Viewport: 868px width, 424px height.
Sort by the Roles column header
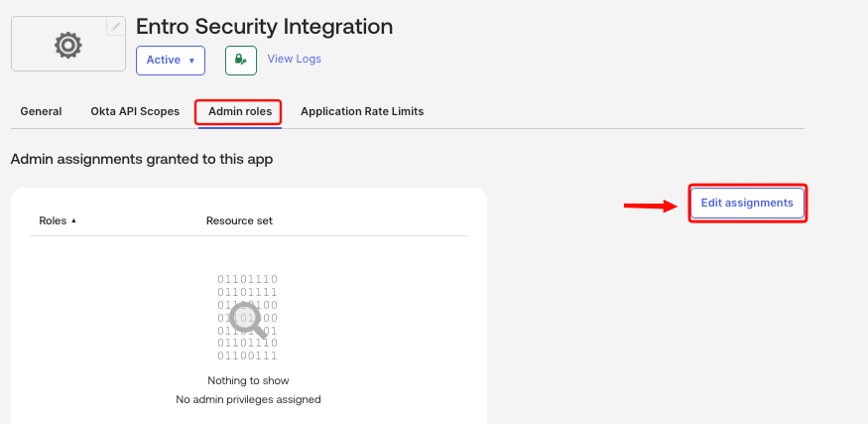pyautogui.click(x=58, y=220)
